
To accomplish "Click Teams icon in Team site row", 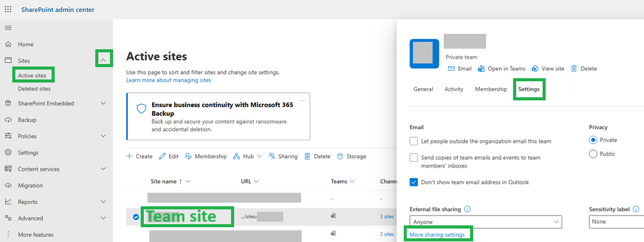I will [x=334, y=216].
